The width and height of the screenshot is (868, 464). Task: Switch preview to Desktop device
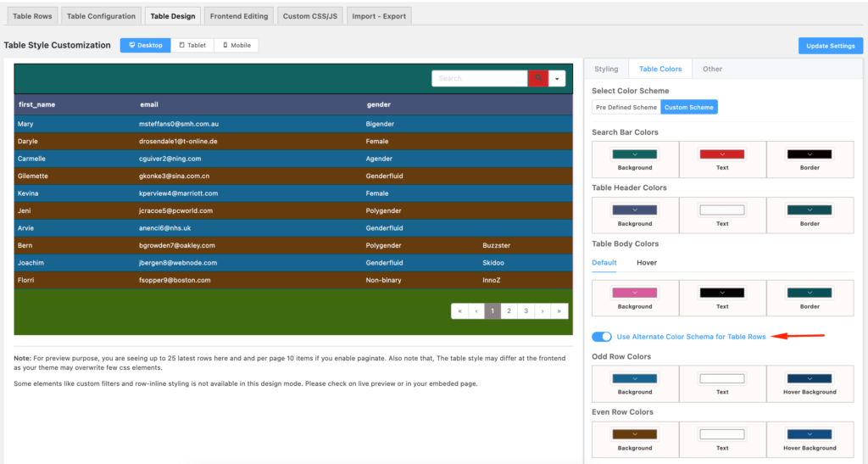point(145,45)
